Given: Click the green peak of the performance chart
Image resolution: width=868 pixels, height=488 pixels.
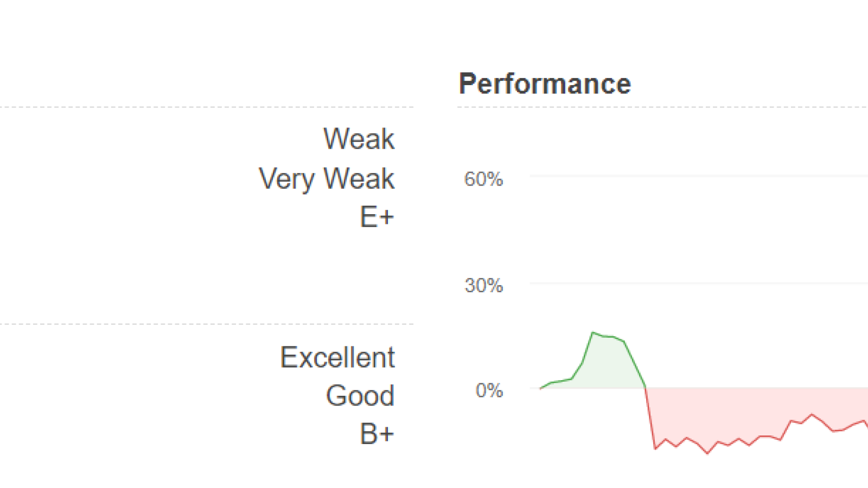Looking at the screenshot, I should (x=593, y=333).
